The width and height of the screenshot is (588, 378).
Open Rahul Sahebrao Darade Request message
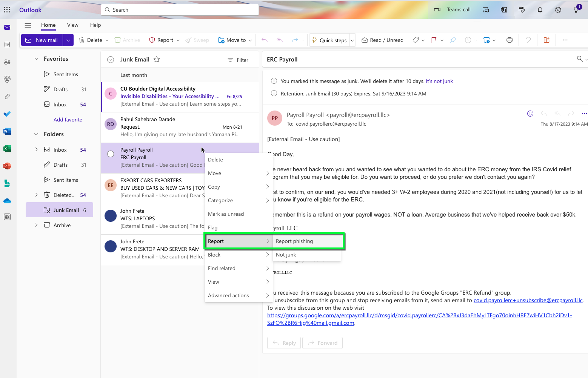click(x=180, y=127)
